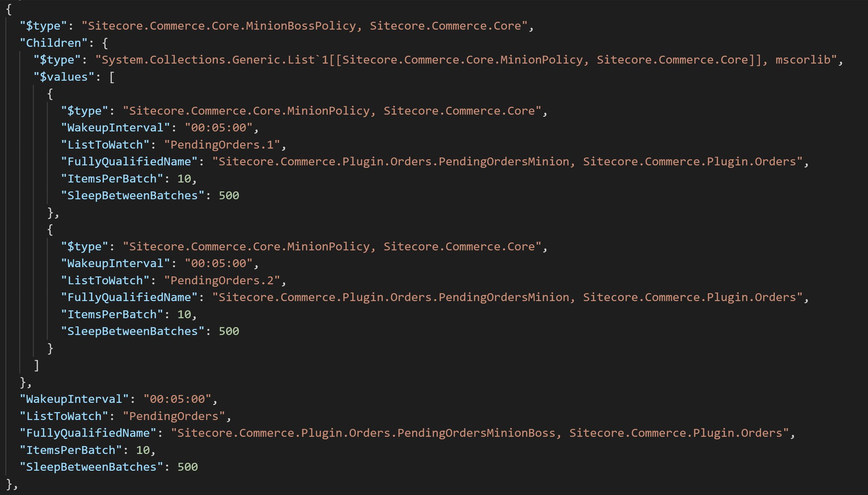Click second minion's "SleepBetweenBatches" key
This screenshot has width=868, height=495.
[x=133, y=331]
